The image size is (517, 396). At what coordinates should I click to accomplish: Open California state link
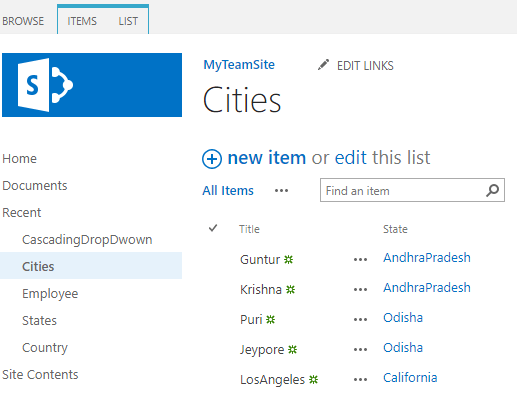pyautogui.click(x=410, y=377)
